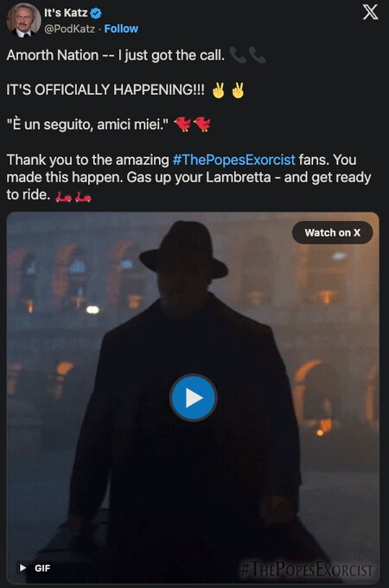Click the yellow victory hand emojis

[x=228, y=90]
